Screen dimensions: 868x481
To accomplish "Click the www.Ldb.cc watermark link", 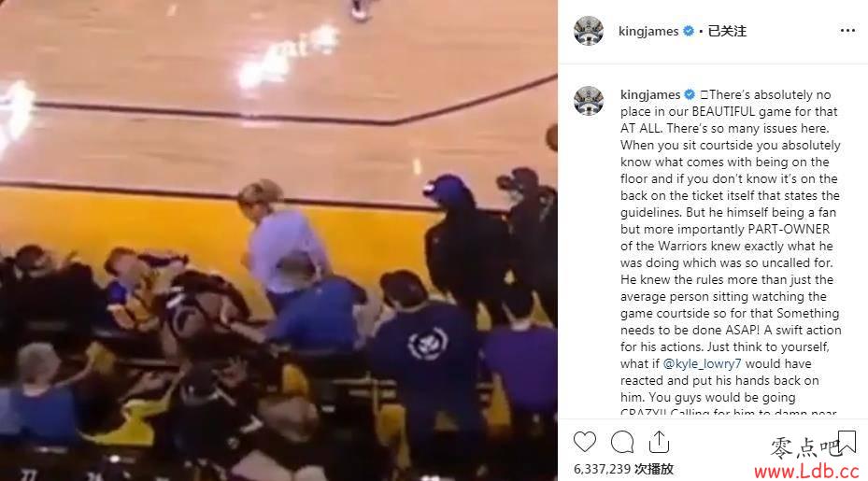I will coord(806,471).
